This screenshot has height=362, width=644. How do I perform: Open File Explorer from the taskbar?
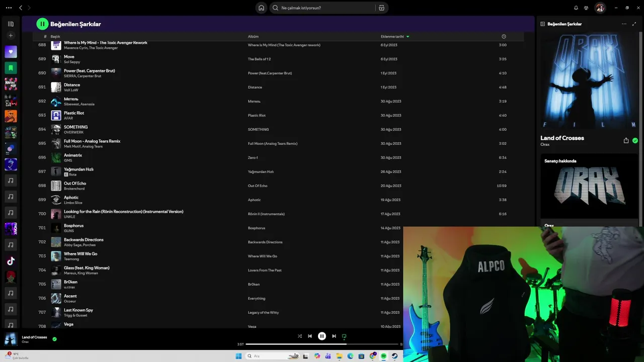339,356
